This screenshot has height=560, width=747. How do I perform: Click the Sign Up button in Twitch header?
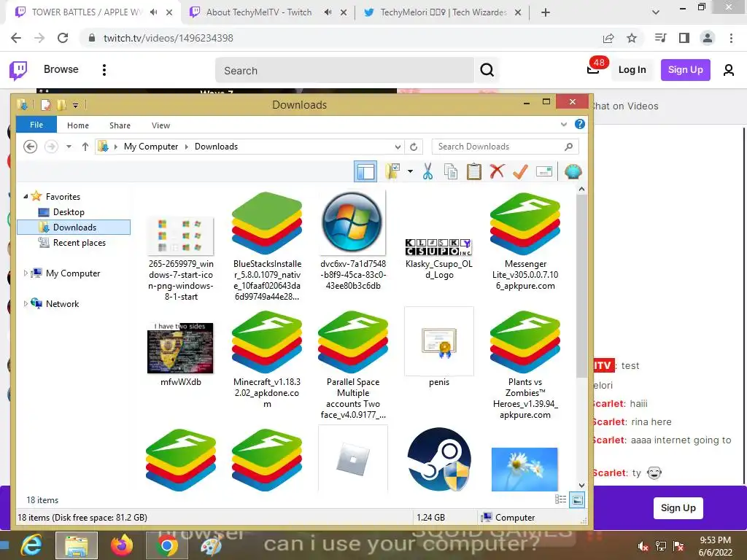686,70
